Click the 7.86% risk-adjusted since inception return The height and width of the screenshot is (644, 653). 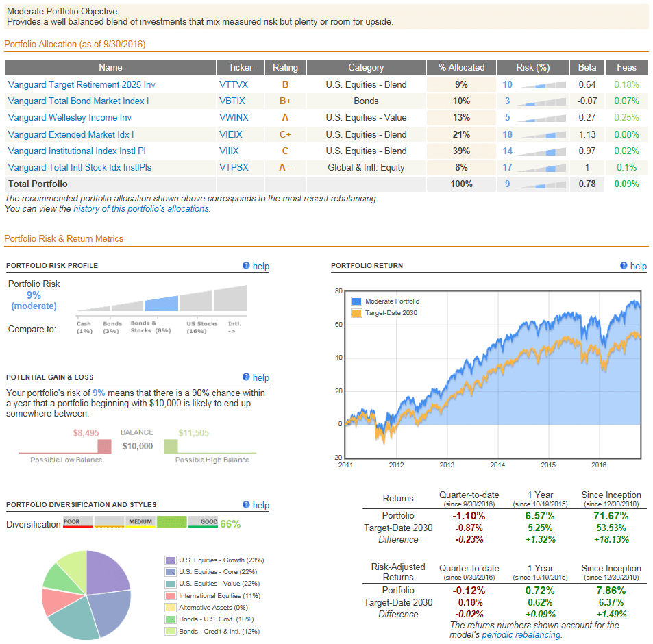click(x=611, y=591)
